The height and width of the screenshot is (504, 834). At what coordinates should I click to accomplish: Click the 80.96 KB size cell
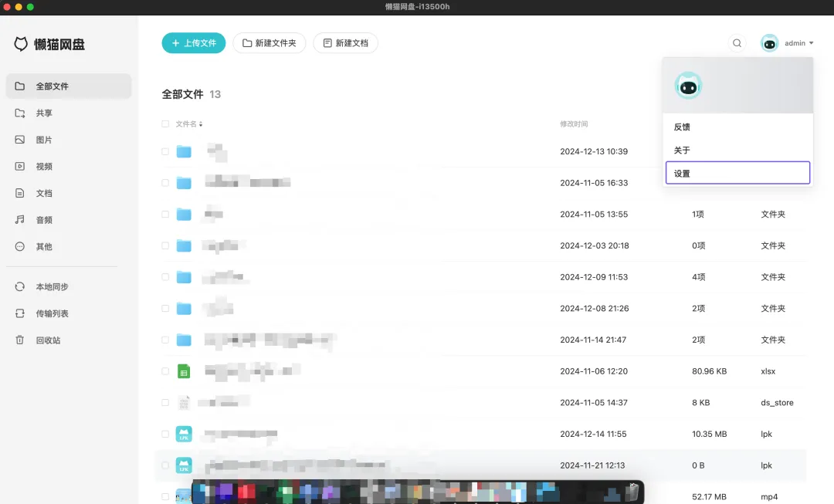(x=709, y=371)
